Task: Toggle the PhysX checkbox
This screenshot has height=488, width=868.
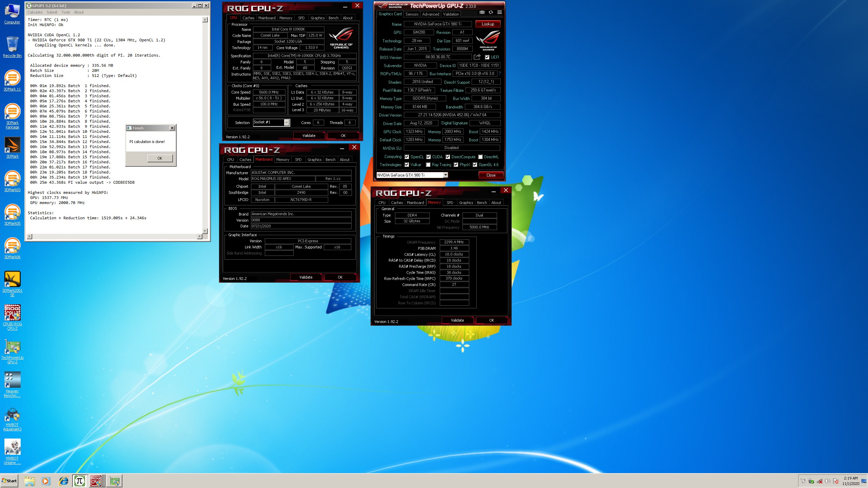Action: [x=456, y=165]
